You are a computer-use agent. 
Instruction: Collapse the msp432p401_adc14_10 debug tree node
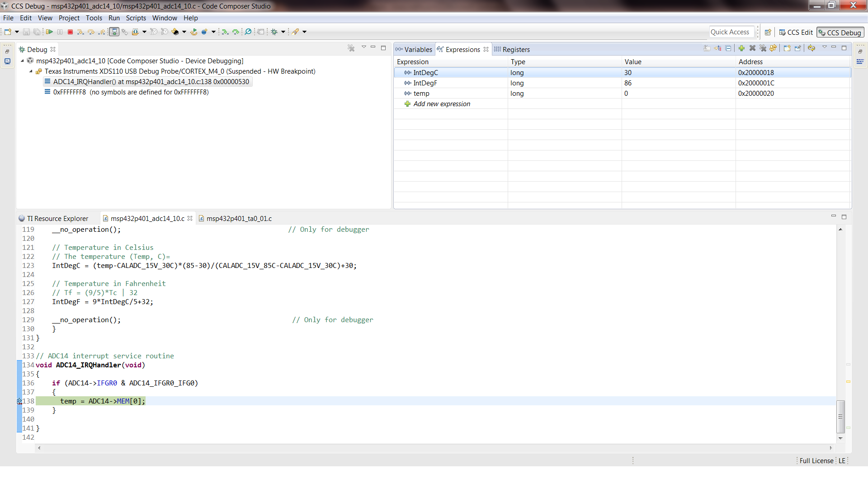point(22,61)
